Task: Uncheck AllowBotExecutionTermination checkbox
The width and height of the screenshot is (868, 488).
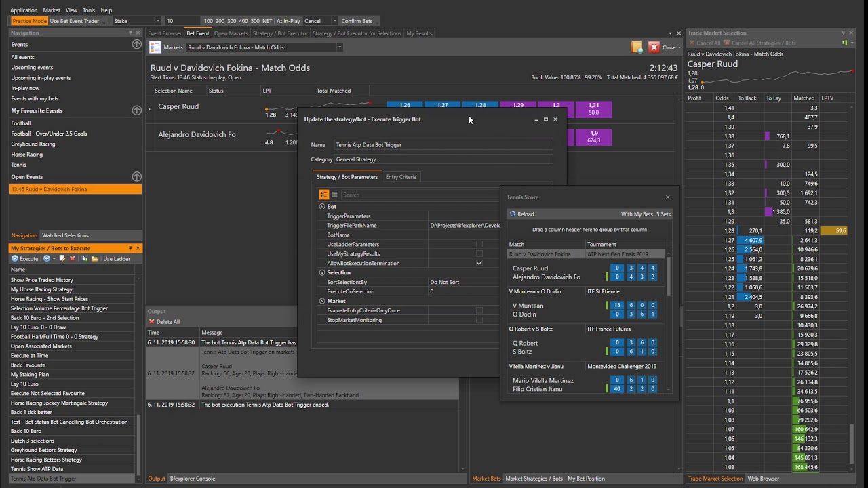Action: 479,263
